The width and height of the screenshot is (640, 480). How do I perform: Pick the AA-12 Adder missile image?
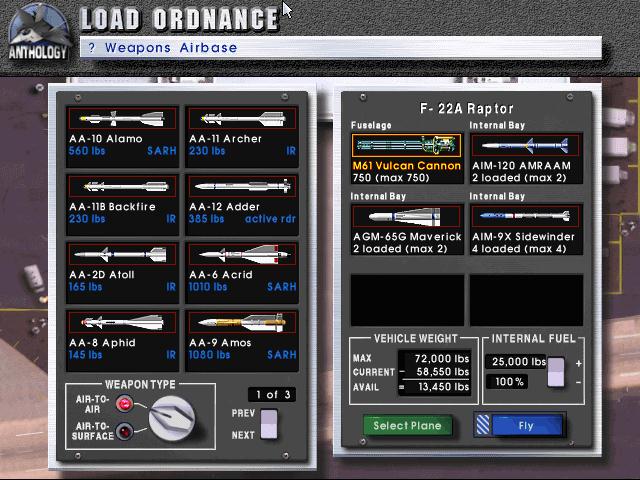point(242,187)
